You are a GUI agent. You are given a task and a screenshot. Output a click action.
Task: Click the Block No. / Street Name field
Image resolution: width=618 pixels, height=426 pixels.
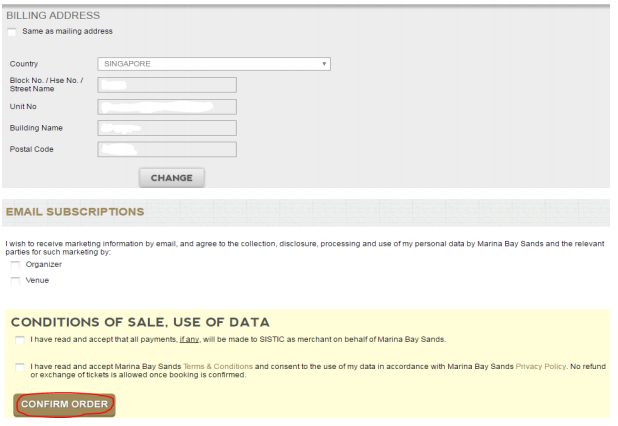point(167,85)
